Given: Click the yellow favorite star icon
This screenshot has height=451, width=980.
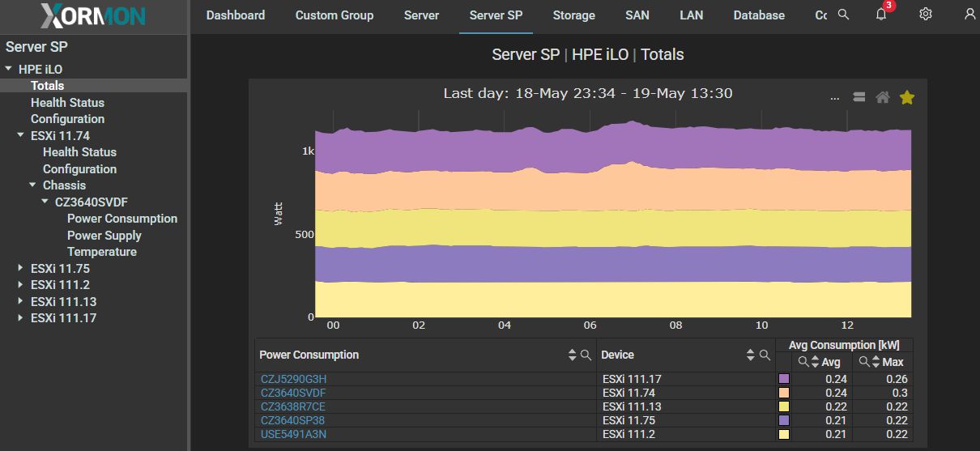Looking at the screenshot, I should coord(907,97).
